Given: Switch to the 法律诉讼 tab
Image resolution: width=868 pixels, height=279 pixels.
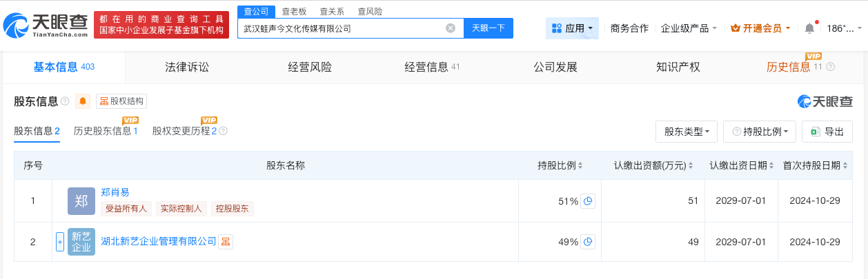Looking at the screenshot, I should pyautogui.click(x=186, y=67).
